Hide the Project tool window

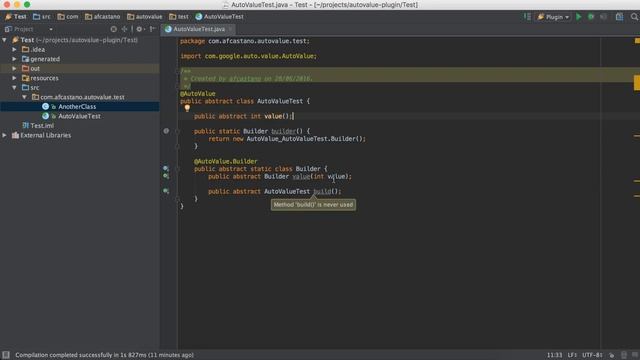153,29
